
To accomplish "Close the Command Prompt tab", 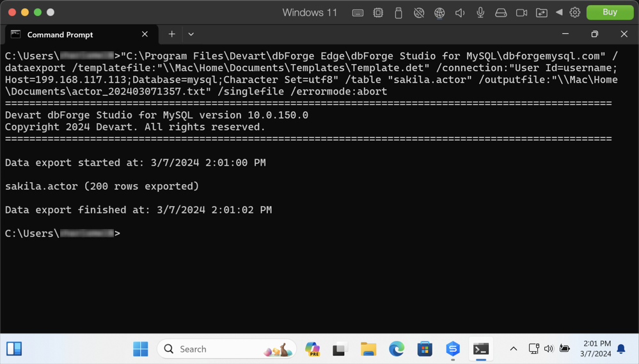I will click(145, 35).
